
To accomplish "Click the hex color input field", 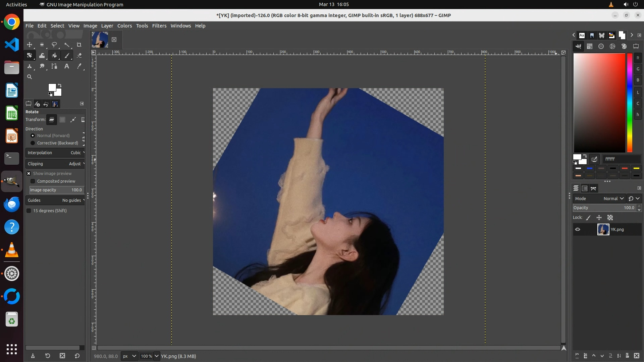I will (621, 159).
